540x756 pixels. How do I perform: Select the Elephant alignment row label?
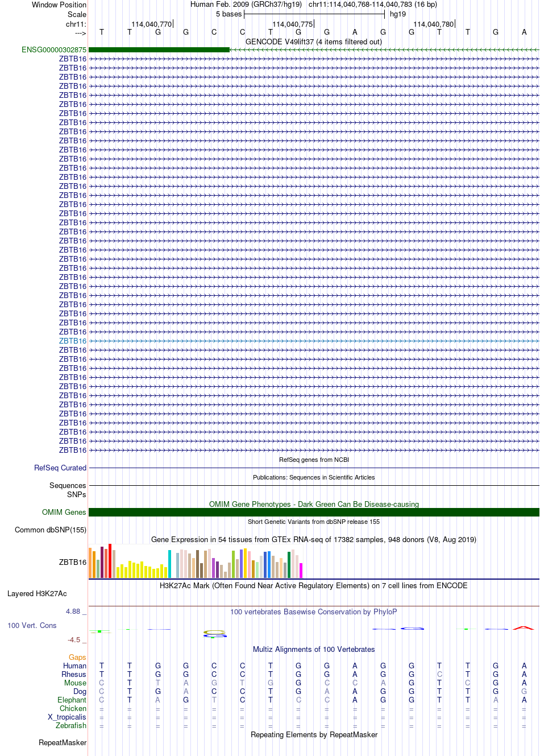(x=72, y=700)
